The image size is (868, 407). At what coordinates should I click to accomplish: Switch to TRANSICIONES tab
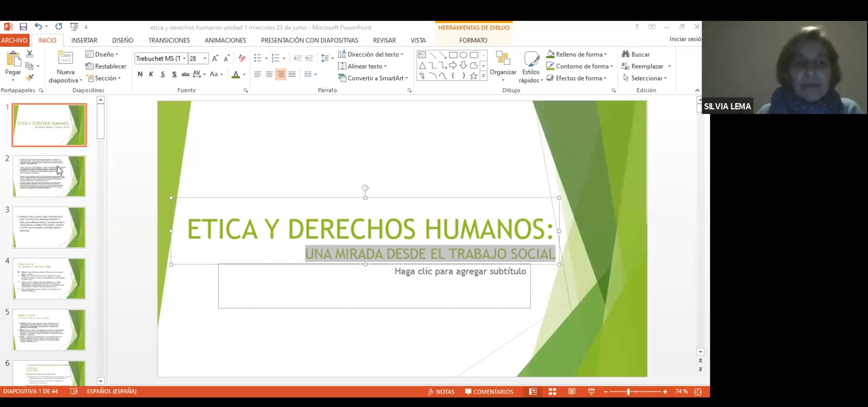pyautogui.click(x=169, y=40)
